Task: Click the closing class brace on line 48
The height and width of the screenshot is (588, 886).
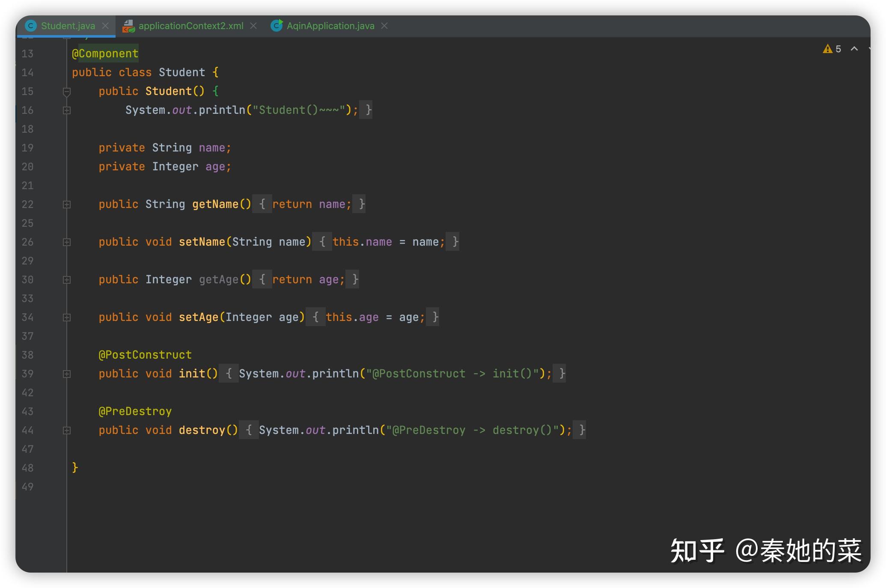Action: click(75, 467)
